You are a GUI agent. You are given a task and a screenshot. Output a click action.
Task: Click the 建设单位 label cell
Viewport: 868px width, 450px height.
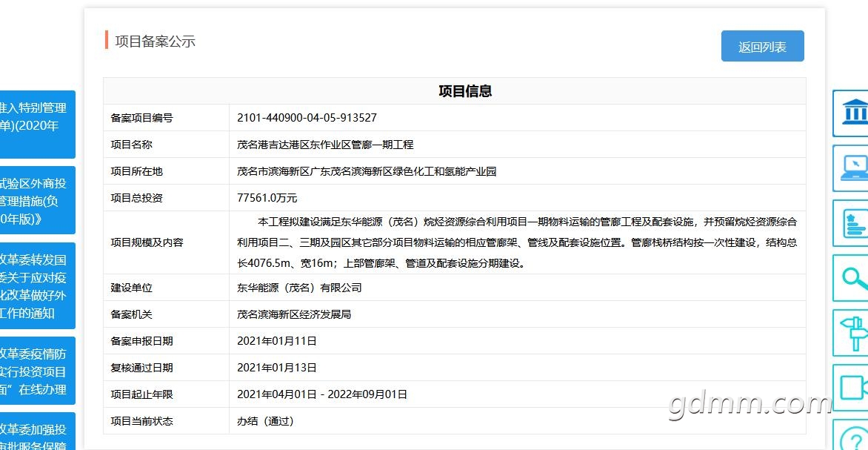[166, 288]
